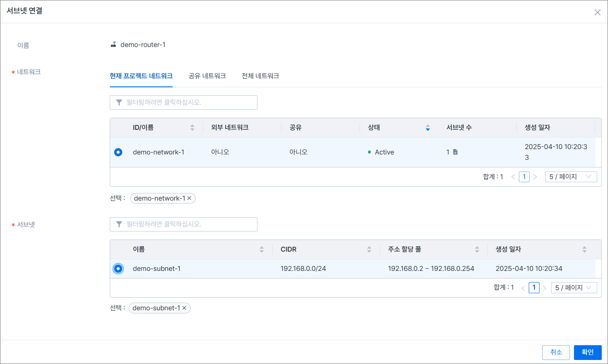Go to next page of network table
Screen dimensions: 608x364
point(535,177)
